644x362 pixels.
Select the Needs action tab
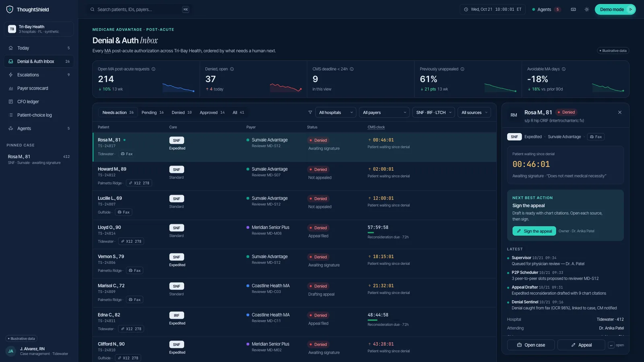118,113
